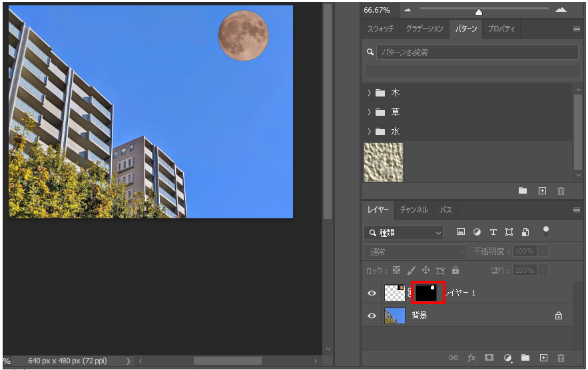Open the 不透明度 dropdown arrow
Image resolution: width=588 pixels, height=370 pixels.
pyautogui.click(x=543, y=251)
